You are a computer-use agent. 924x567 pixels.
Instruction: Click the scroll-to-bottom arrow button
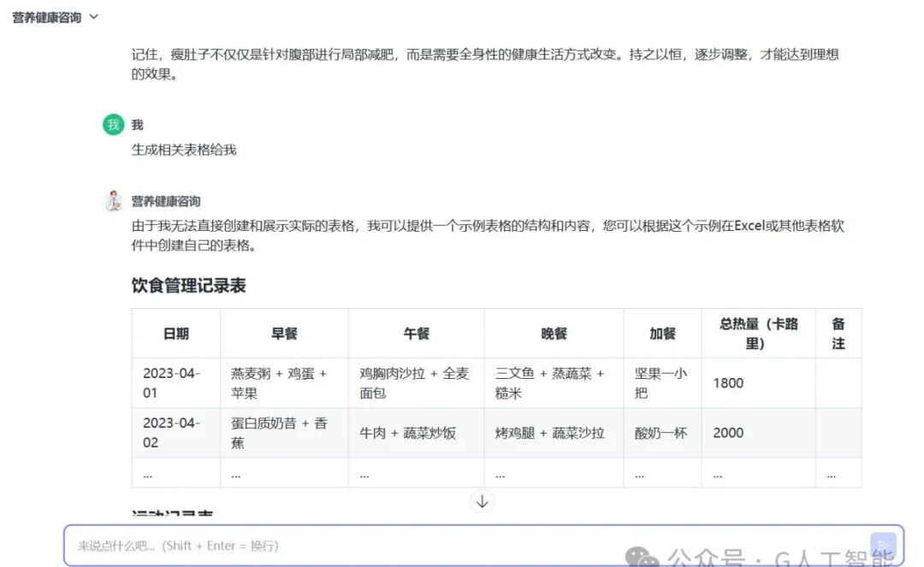[482, 502]
